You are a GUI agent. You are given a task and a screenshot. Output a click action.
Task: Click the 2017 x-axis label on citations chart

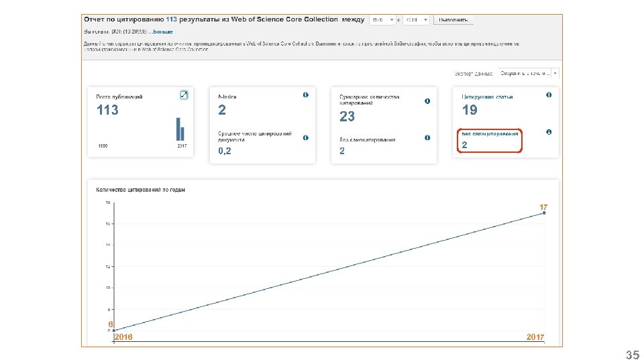tap(535, 337)
